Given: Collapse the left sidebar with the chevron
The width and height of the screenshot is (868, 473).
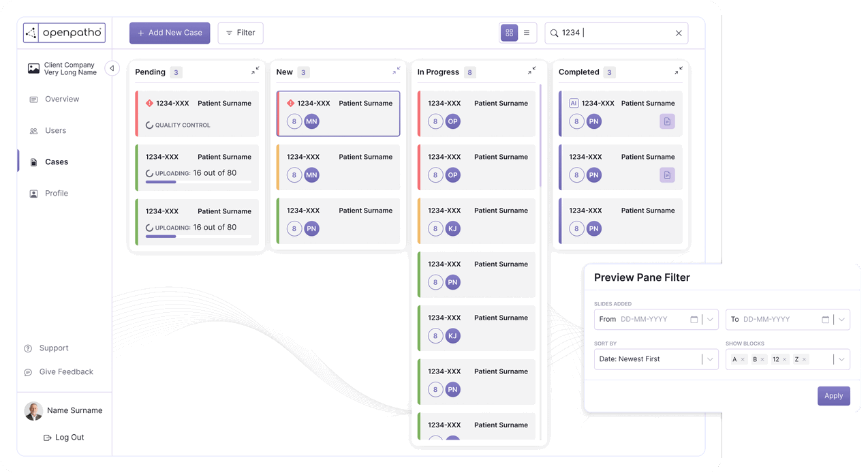Looking at the screenshot, I should click(112, 67).
